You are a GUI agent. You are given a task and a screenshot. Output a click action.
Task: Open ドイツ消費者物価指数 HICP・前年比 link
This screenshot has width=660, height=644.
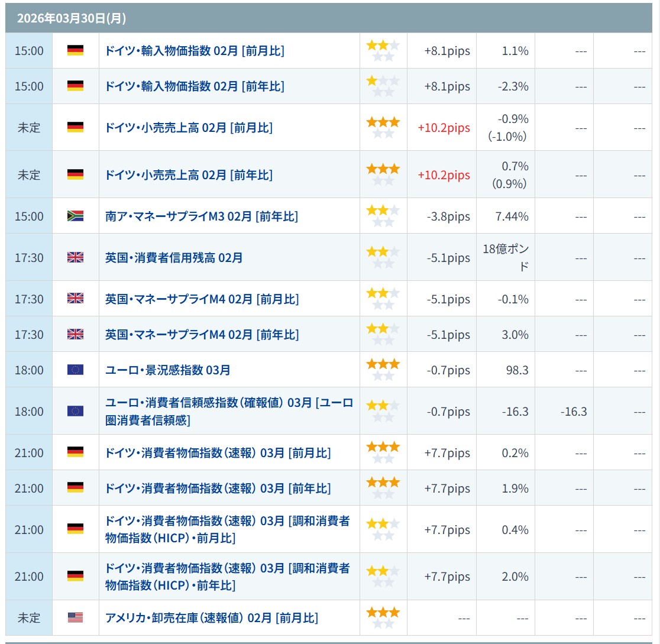pos(227,577)
